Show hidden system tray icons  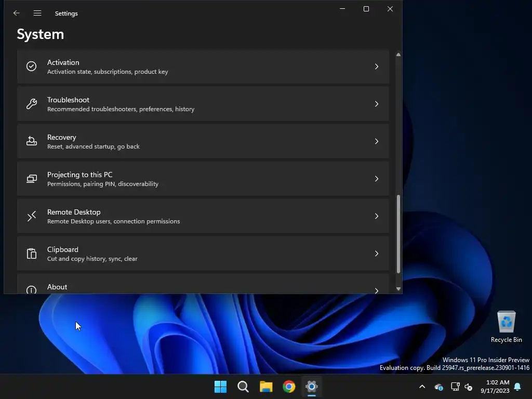(x=422, y=387)
